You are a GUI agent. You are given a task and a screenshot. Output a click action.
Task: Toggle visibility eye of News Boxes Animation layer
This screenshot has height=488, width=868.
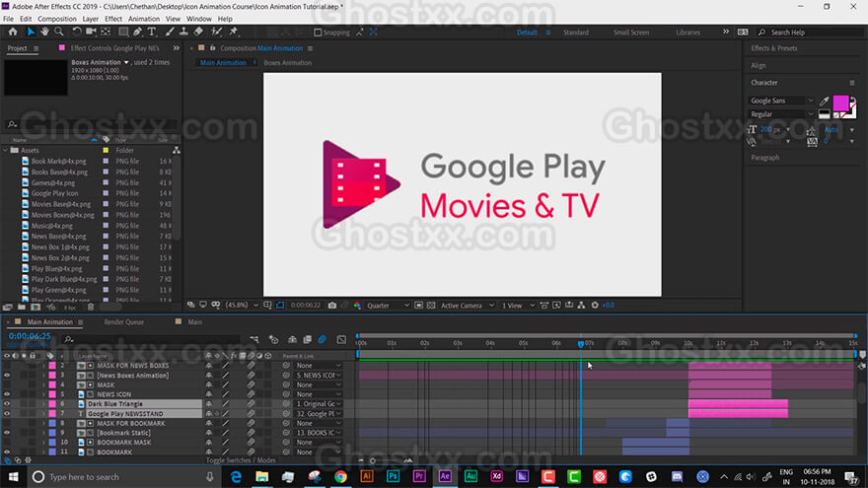coord(7,376)
